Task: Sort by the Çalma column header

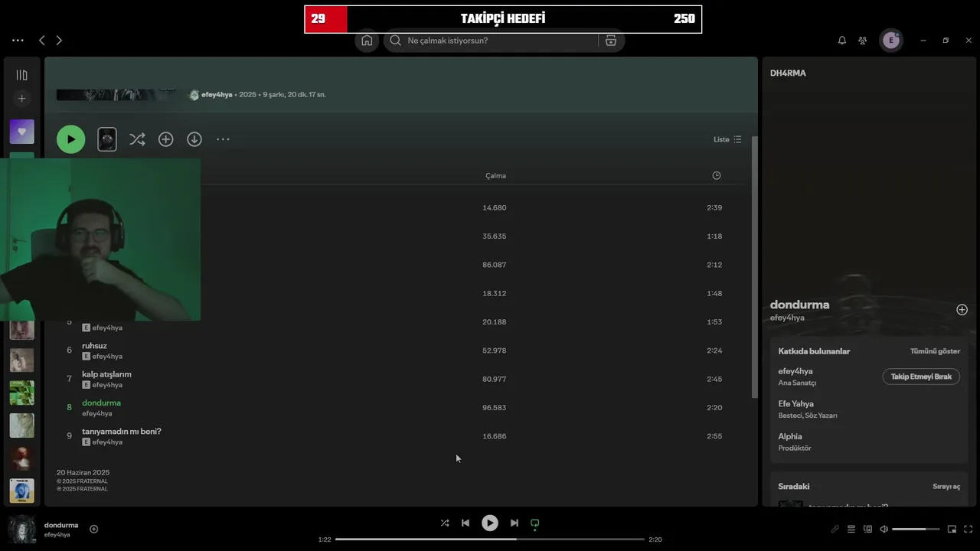Action: point(495,175)
